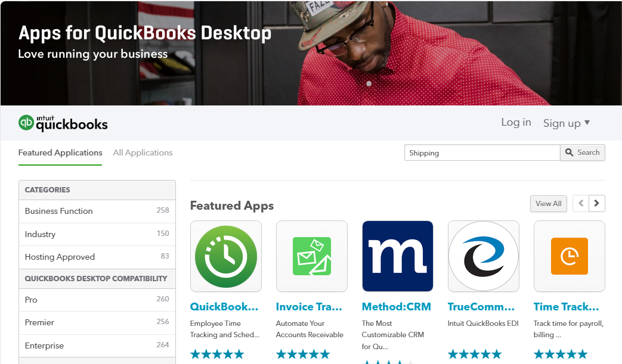
Task: Select the Hosting Approved category
Action: pyautogui.click(x=97, y=257)
